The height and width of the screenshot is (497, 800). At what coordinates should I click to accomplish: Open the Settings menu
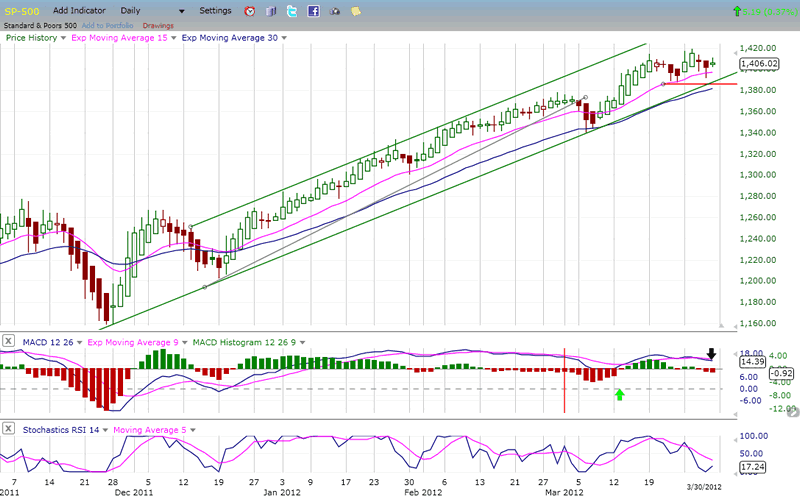point(215,10)
